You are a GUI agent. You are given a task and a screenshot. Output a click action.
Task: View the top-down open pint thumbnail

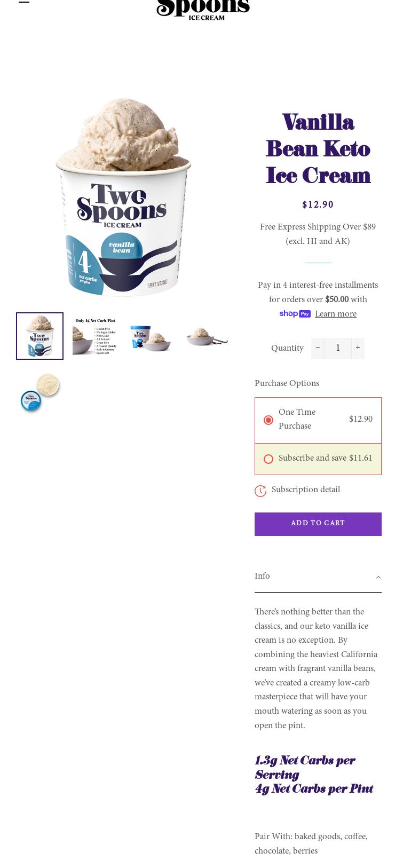tap(39, 392)
